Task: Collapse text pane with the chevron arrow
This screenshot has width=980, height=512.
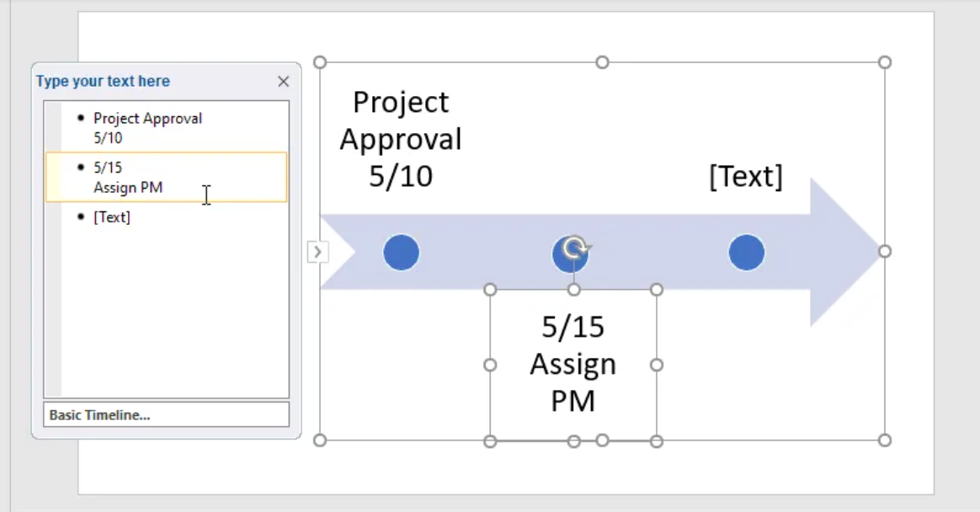Action: point(317,251)
